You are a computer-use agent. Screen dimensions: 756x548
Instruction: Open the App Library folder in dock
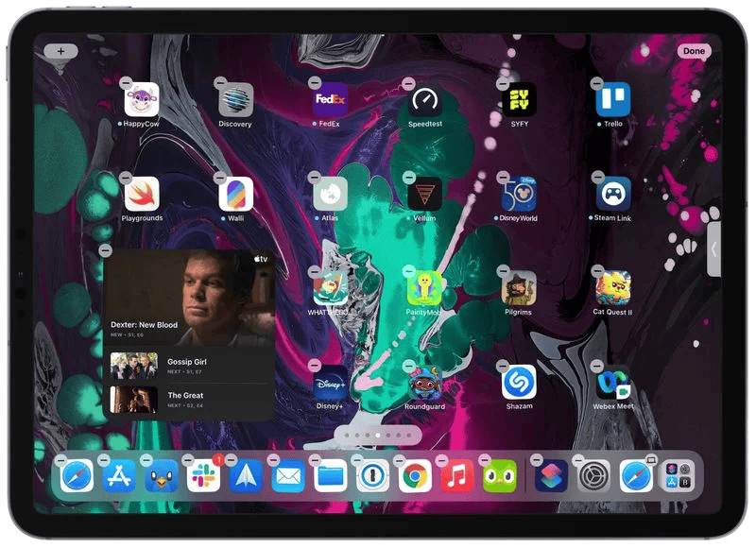(677, 476)
